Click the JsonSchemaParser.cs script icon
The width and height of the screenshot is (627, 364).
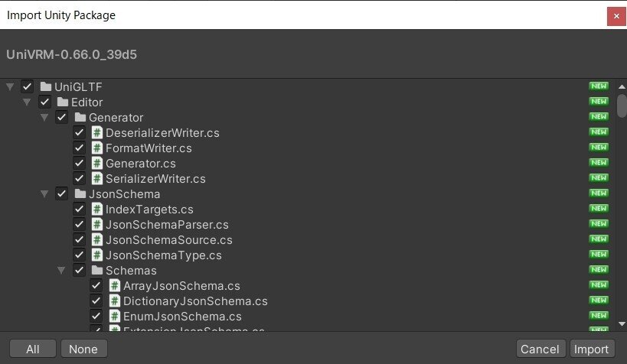97,224
